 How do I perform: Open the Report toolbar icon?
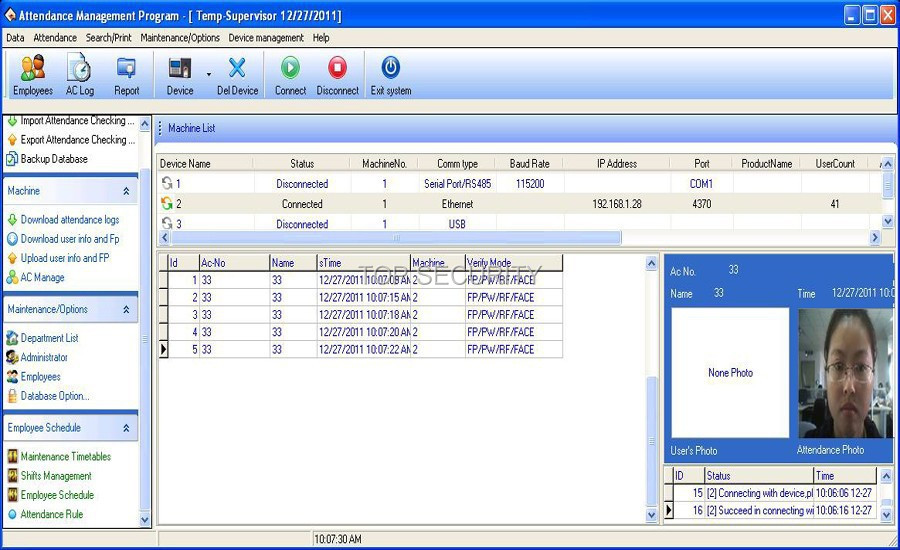coord(126,75)
